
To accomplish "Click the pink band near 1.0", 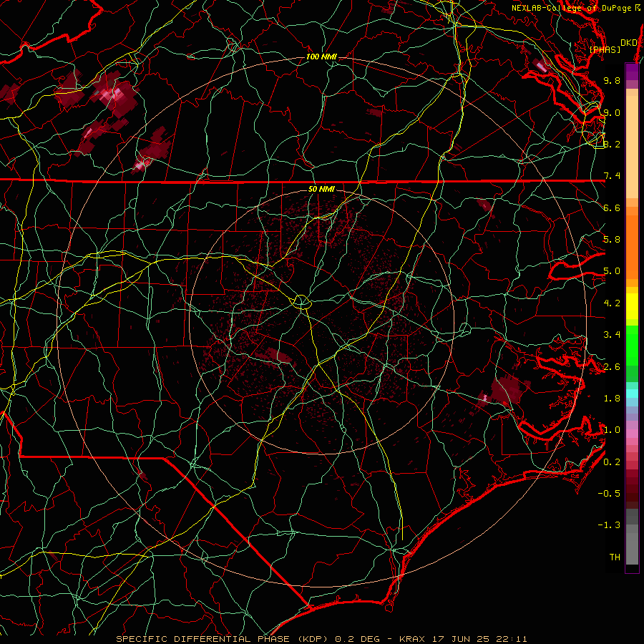I will coord(632,434).
